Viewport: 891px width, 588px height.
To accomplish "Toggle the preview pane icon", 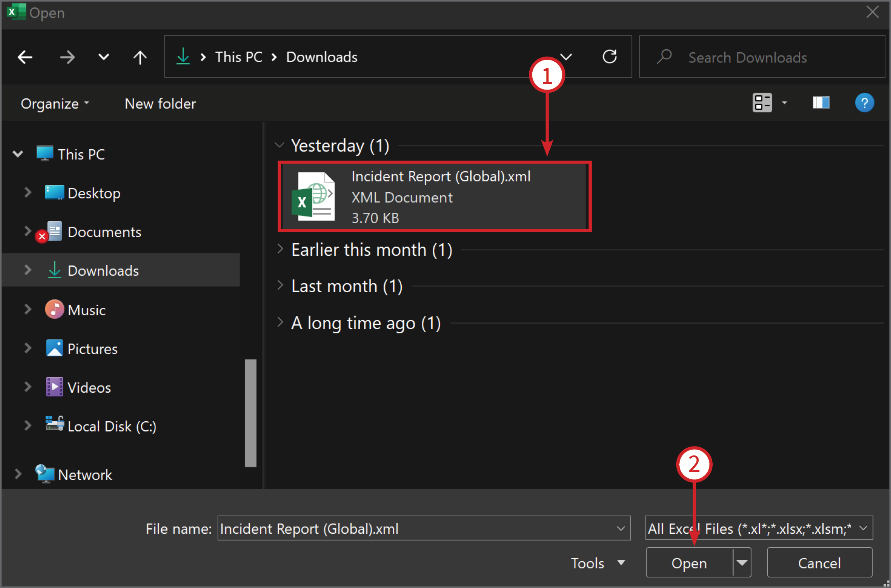I will click(821, 103).
